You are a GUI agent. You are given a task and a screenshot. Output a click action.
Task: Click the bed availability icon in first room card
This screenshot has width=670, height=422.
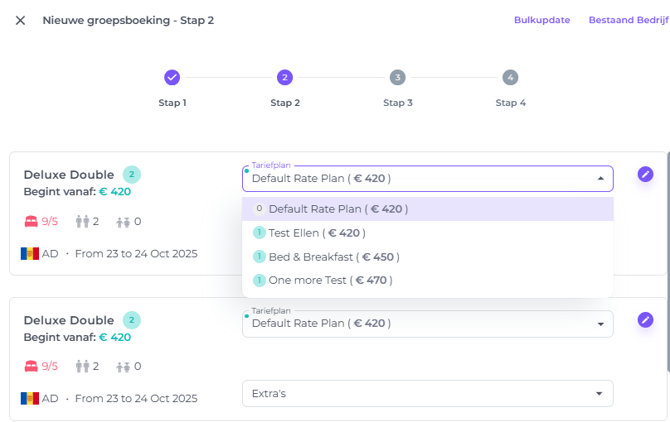click(x=29, y=222)
